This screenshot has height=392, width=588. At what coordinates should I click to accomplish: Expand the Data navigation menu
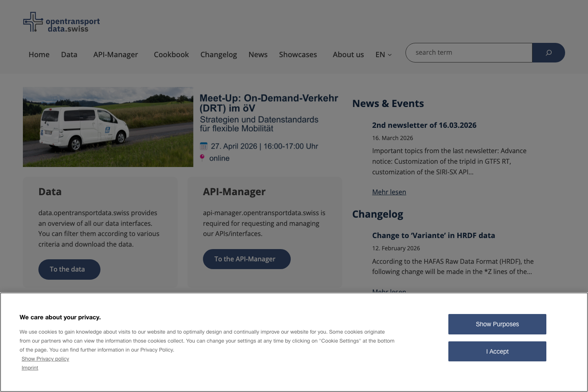[x=69, y=54]
